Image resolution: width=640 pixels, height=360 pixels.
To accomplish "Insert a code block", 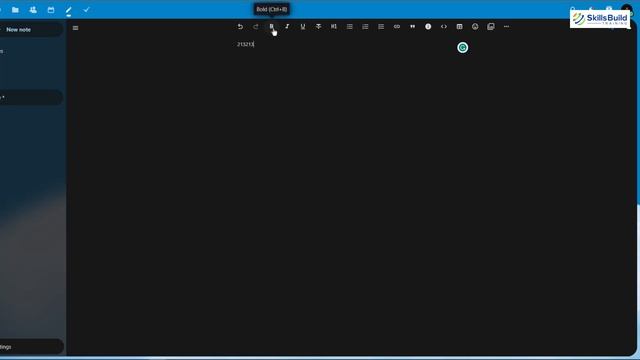I will coord(444,27).
